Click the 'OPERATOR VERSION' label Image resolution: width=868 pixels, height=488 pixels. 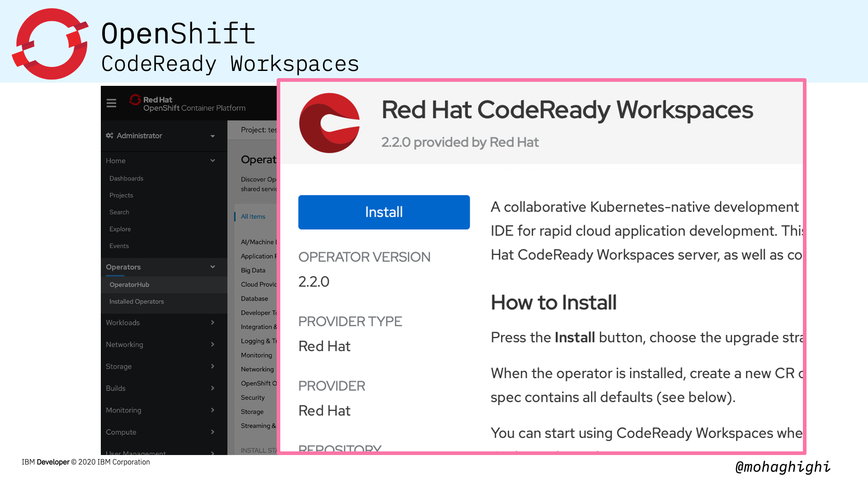coord(364,257)
